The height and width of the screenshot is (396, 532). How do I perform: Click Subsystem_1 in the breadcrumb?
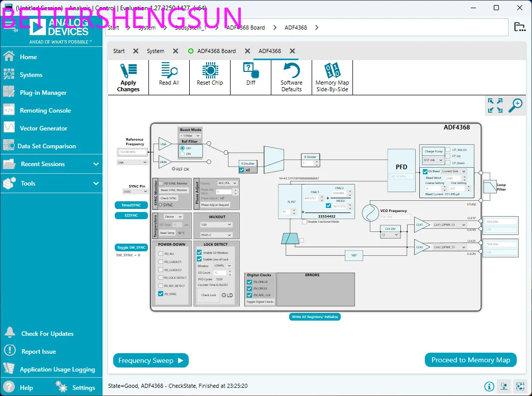(191, 28)
